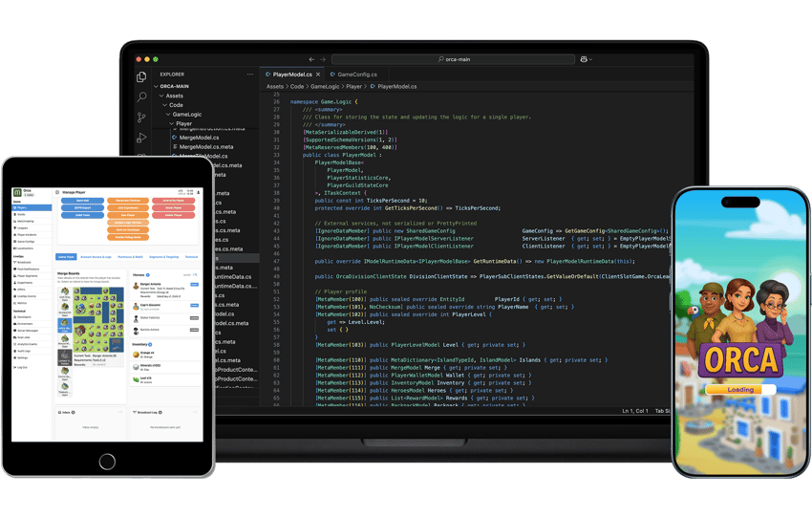The image size is (812, 517).
Task: Open the Copilot icon beside search bar
Action: click(x=583, y=59)
